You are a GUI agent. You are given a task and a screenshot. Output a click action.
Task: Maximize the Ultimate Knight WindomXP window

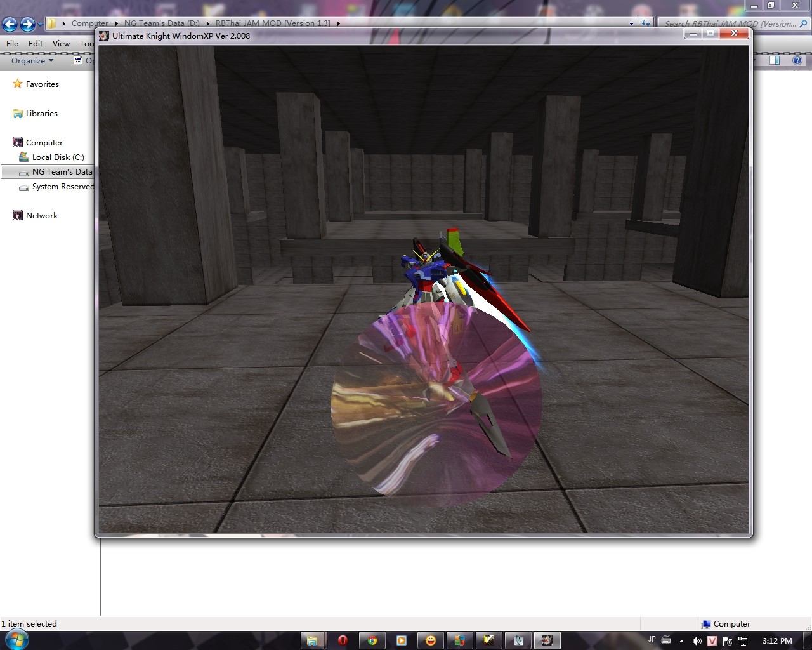(x=710, y=33)
